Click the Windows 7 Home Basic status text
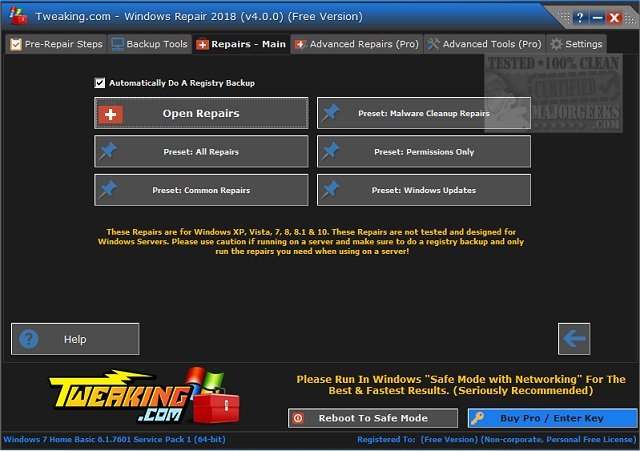Viewport: 640px width, 451px height. pos(114,440)
